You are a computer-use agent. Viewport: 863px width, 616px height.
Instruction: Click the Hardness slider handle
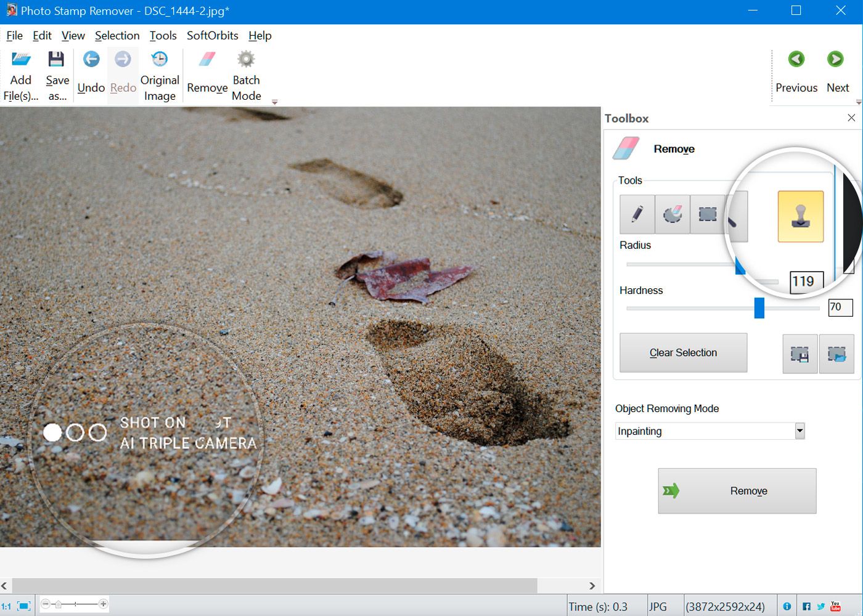(759, 308)
